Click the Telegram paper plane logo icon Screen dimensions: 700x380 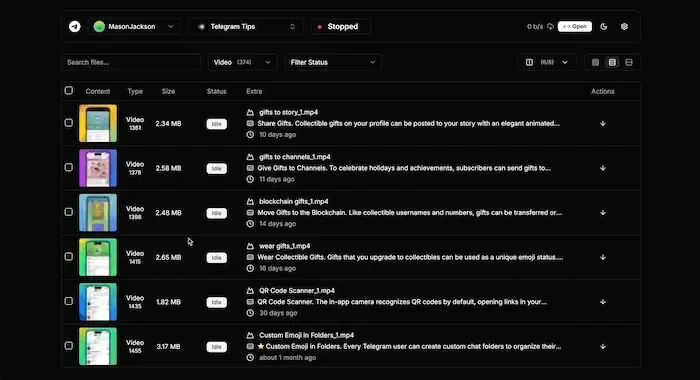coord(75,27)
